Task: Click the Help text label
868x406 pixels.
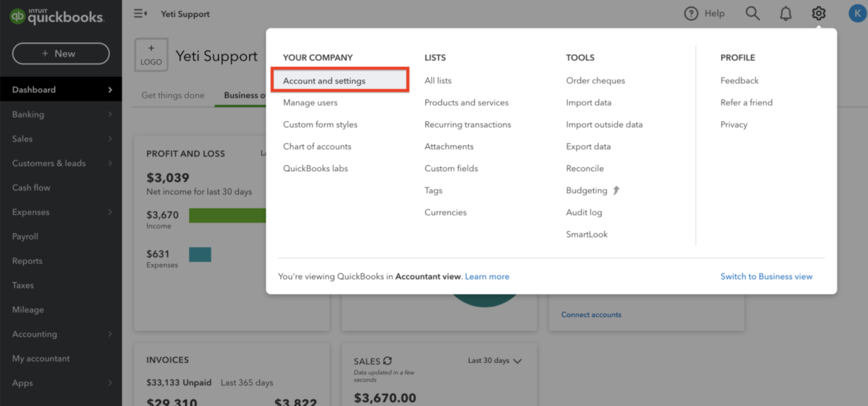Action: coord(714,14)
